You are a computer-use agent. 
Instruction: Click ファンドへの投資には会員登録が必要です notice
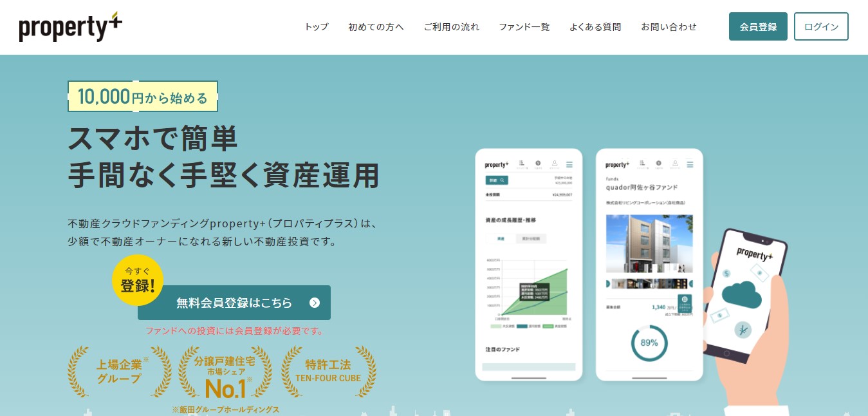(234, 331)
